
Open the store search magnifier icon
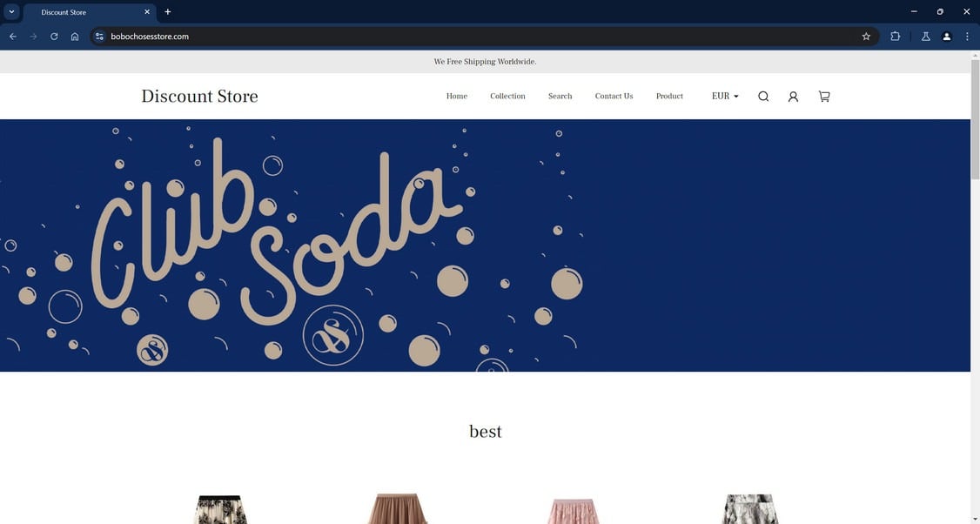(x=763, y=97)
